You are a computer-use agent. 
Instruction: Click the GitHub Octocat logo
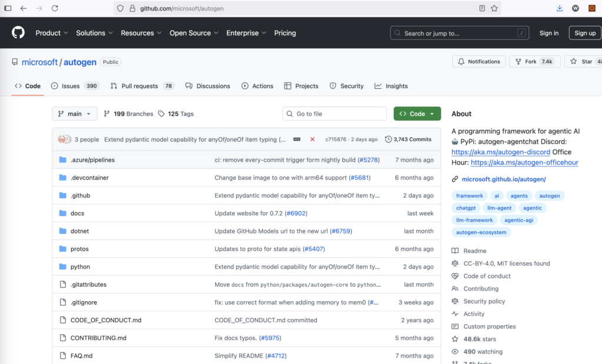pyautogui.click(x=18, y=33)
